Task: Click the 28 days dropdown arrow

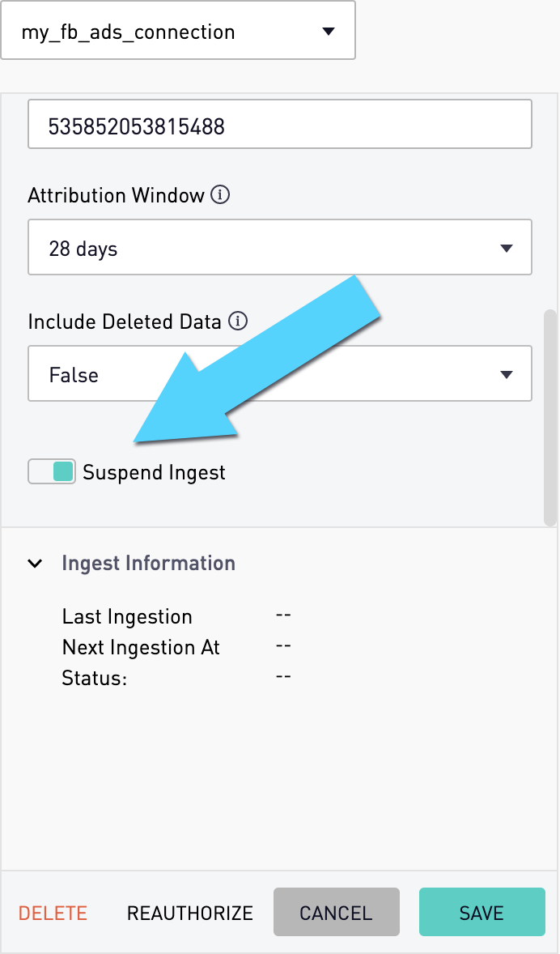Action: pyautogui.click(x=506, y=249)
